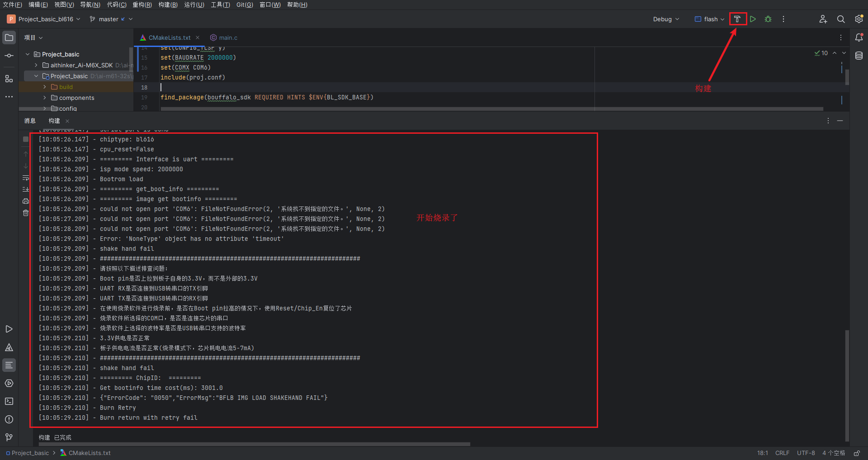Screen dimensions: 868x460
Task: Click the build output vertical scrollbar
Action: coord(847,386)
